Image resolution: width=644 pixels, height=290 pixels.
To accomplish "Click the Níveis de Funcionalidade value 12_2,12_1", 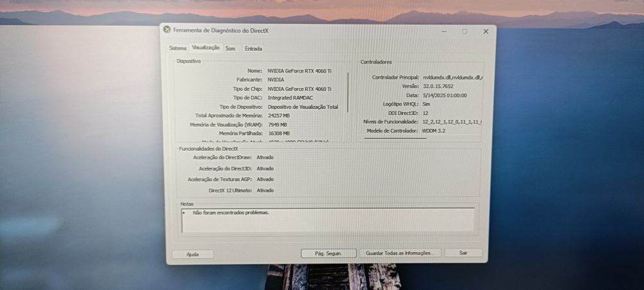I will pyautogui.click(x=452, y=122).
